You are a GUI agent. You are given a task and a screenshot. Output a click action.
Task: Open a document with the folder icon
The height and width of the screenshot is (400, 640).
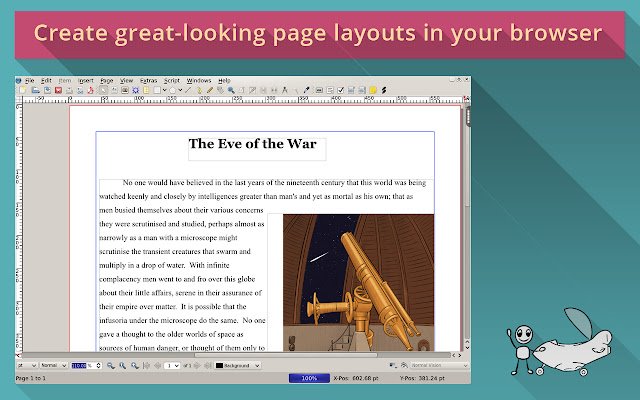[36, 90]
